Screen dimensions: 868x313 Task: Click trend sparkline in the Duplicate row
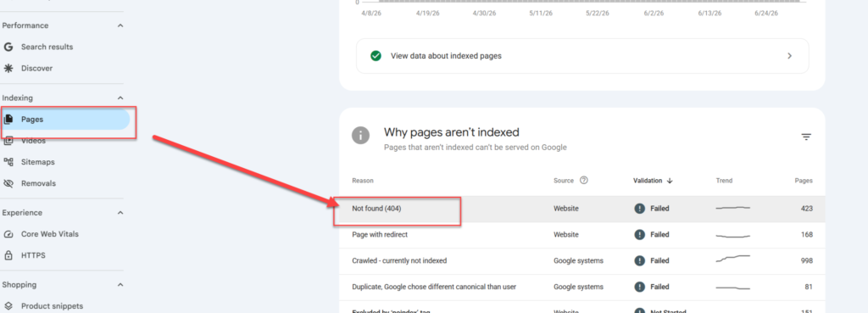pyautogui.click(x=733, y=288)
